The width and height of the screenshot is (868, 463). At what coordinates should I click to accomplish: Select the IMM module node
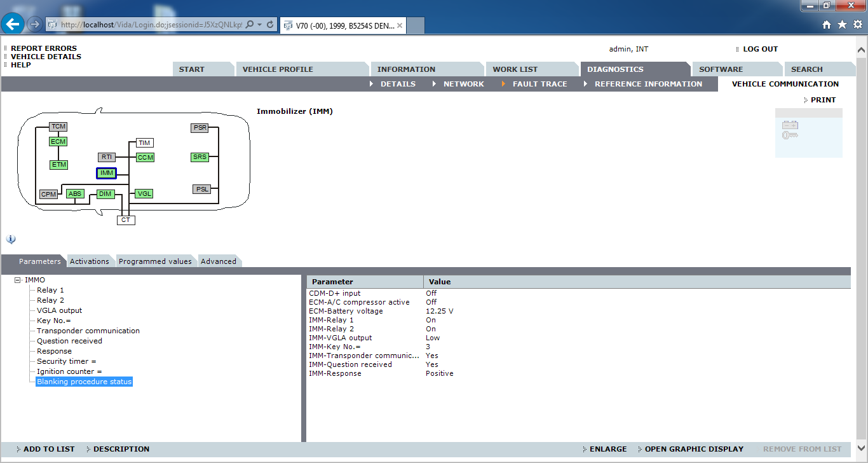coord(107,173)
